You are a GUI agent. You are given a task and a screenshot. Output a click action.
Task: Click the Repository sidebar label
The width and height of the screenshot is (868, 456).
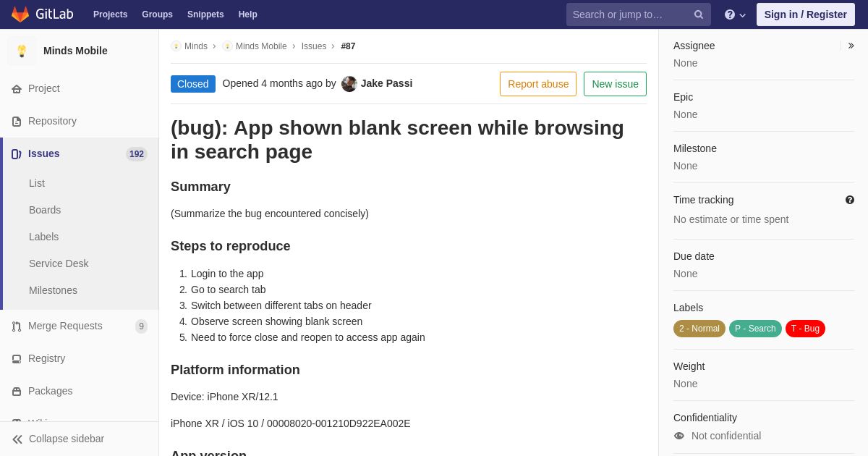[52, 121]
